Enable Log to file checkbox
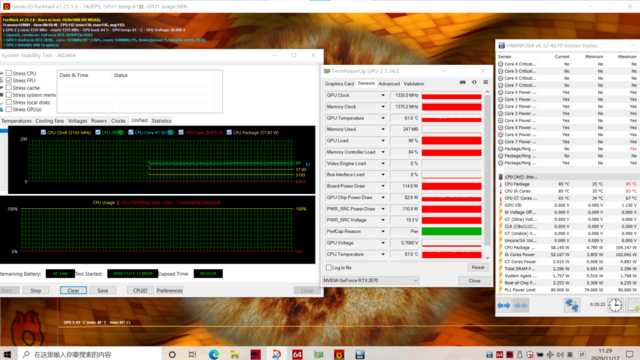Screen dimensions: 640x360 (x=329, y=268)
